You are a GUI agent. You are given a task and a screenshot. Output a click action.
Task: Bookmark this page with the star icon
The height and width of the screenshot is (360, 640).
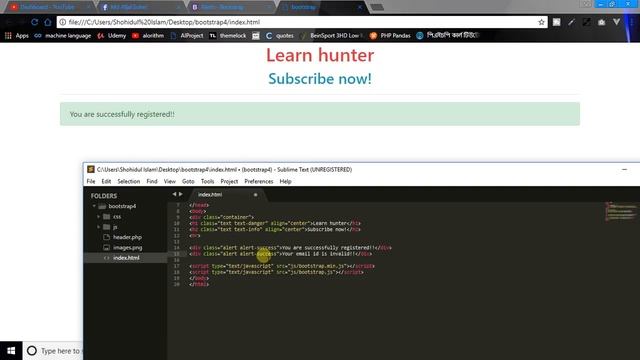pyautogui.click(x=541, y=22)
